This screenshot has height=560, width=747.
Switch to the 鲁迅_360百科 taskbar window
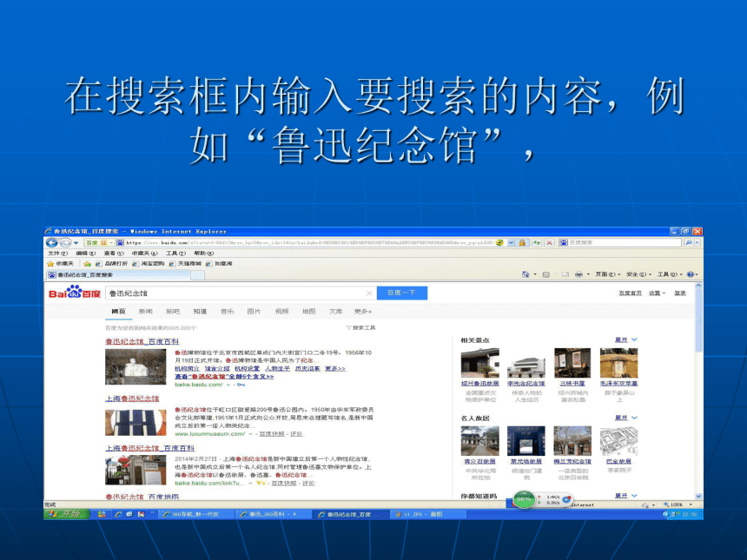(x=274, y=514)
